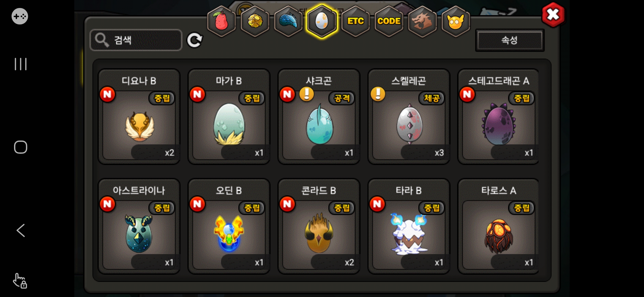This screenshot has width=644, height=297.
Task: Open the 속성 attribute filter button
Action: (510, 40)
